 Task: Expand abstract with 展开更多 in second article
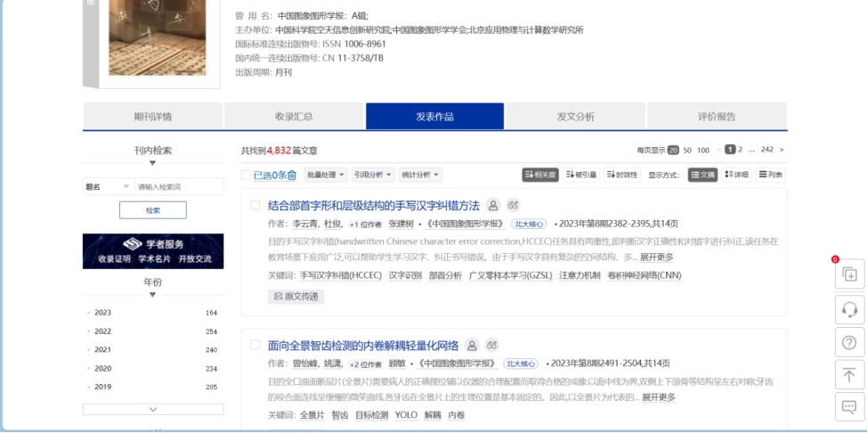click(x=659, y=397)
